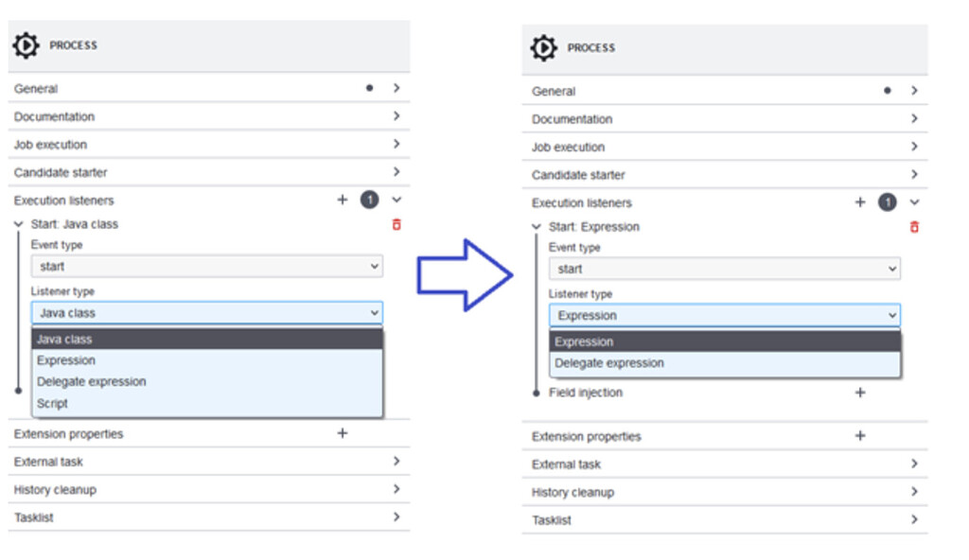Click the Process gear icon in left panel
969x560 pixels.
point(26,44)
